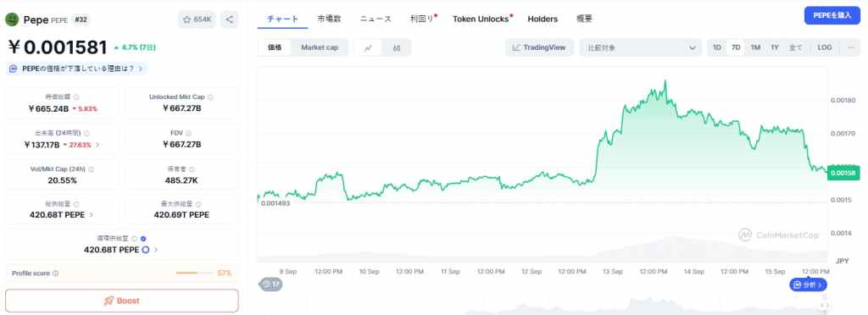This screenshot has width=868, height=315.
Task: Expand the total supply 420.68T PEPE chevron
Action: point(92,215)
